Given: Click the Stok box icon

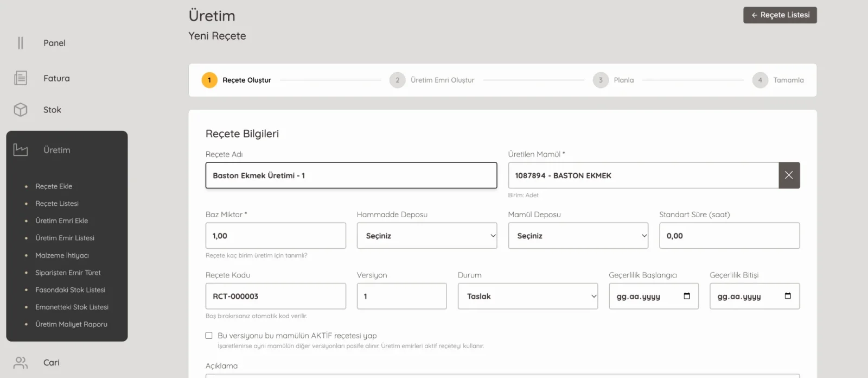Looking at the screenshot, I should point(21,110).
